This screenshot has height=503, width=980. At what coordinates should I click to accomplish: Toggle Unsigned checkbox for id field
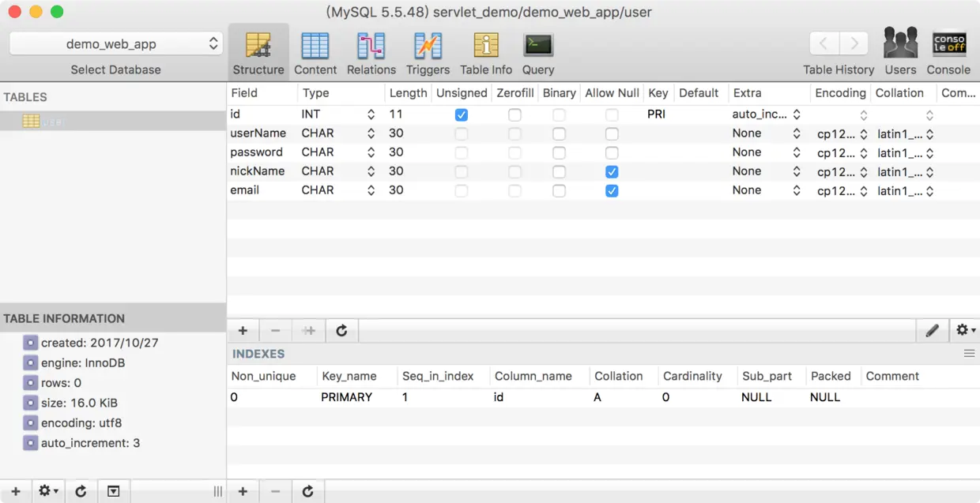click(462, 115)
